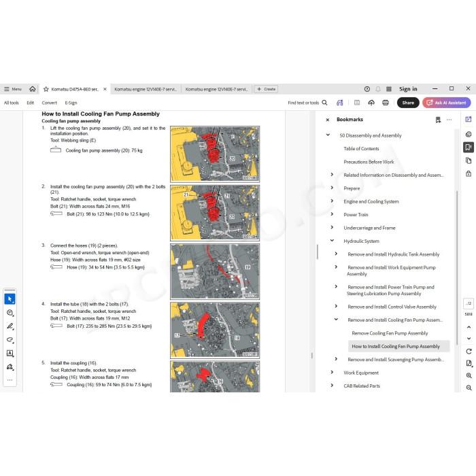Click the Share button
This screenshot has width=476, height=476.
tap(408, 103)
